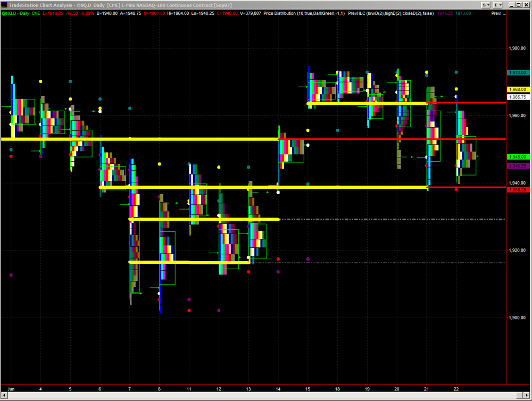The width and height of the screenshot is (532, 401).
Task: Click the 1,900.00 price axis label
Action: tap(518, 318)
